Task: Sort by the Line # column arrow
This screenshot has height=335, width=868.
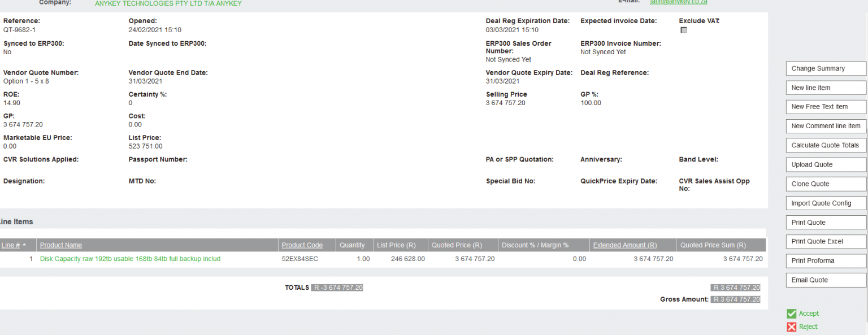Action: tap(24, 245)
